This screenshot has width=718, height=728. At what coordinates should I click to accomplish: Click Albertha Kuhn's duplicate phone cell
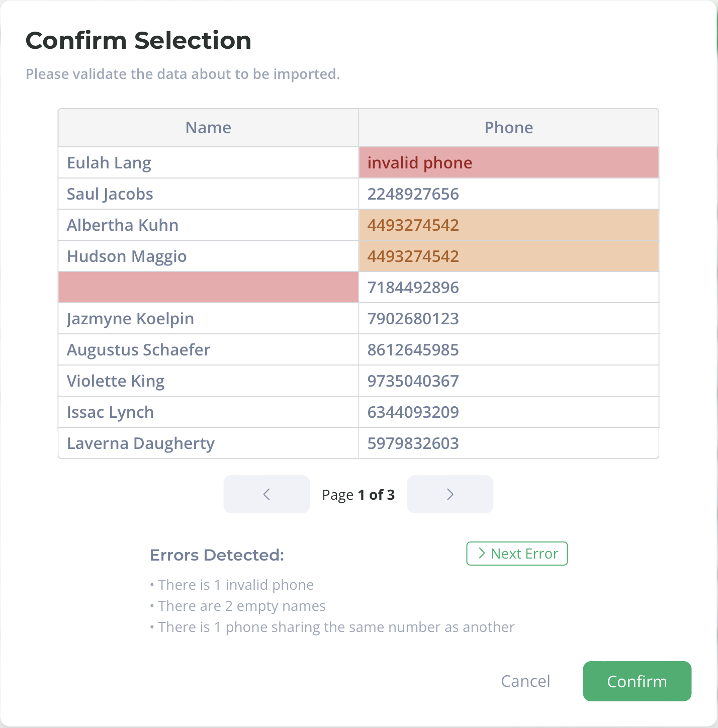point(509,225)
